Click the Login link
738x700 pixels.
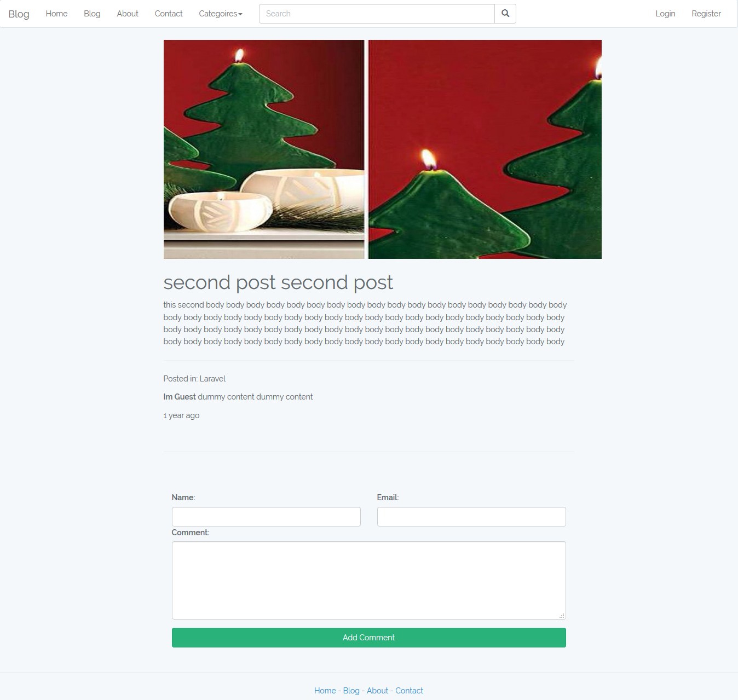pyautogui.click(x=665, y=14)
